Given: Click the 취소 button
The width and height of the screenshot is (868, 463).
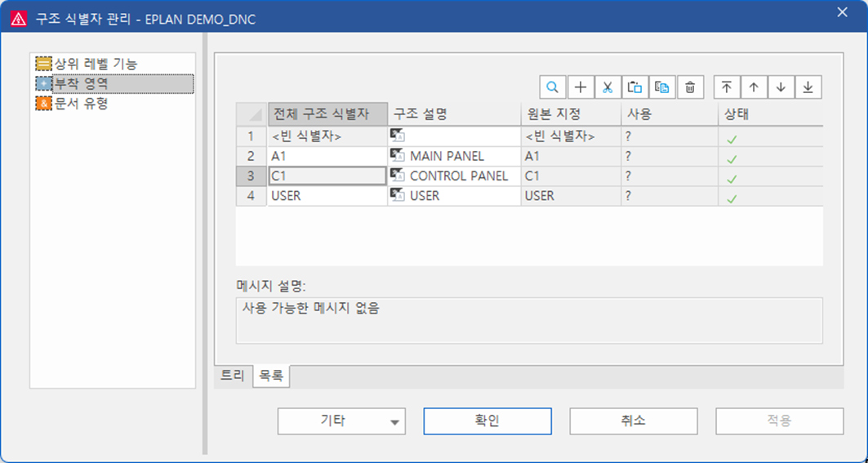Looking at the screenshot, I should pos(634,421).
